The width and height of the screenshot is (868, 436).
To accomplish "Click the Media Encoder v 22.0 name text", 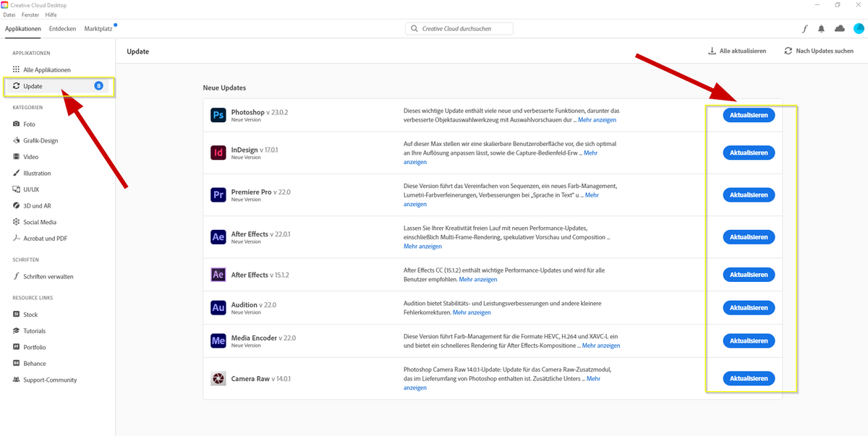I will click(x=263, y=338).
